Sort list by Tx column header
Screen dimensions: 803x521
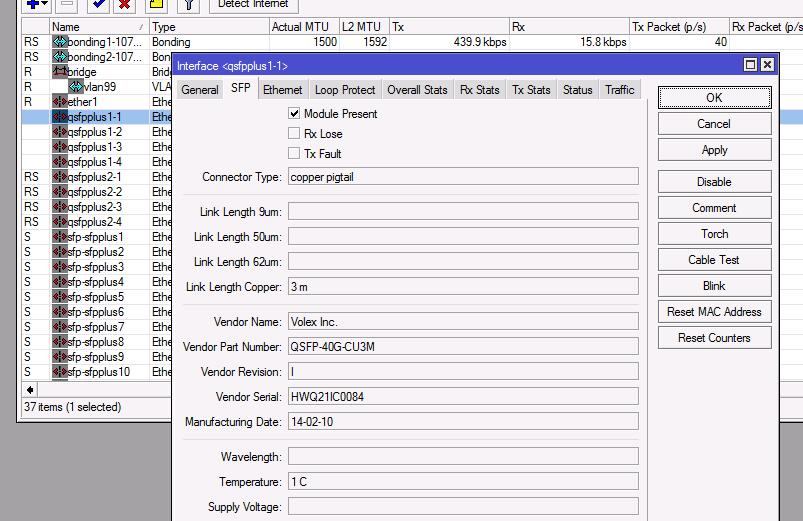coord(449,27)
